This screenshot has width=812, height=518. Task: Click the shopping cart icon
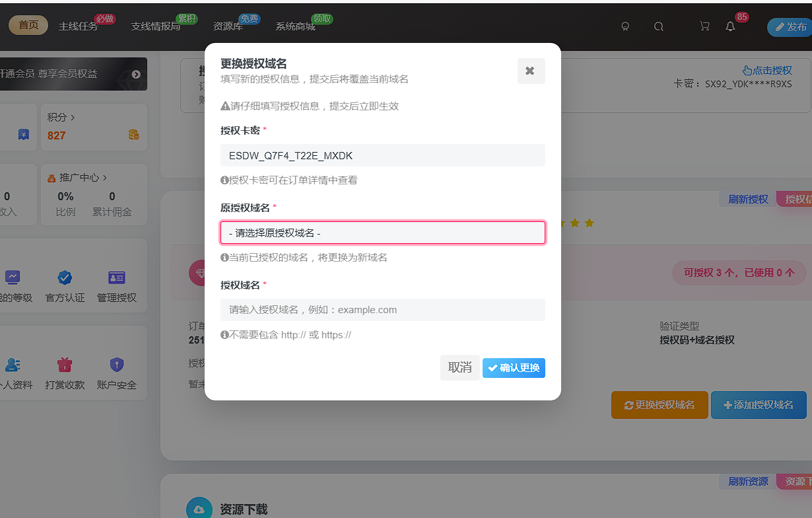(x=704, y=25)
